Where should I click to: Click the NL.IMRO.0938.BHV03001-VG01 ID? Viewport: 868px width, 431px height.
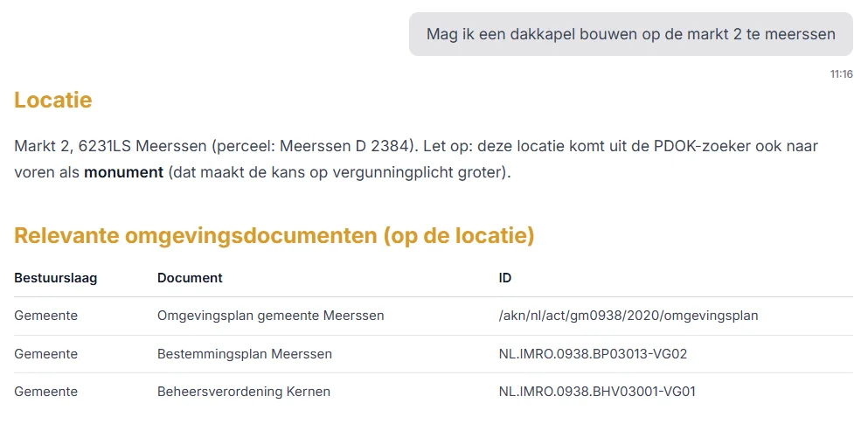click(597, 392)
